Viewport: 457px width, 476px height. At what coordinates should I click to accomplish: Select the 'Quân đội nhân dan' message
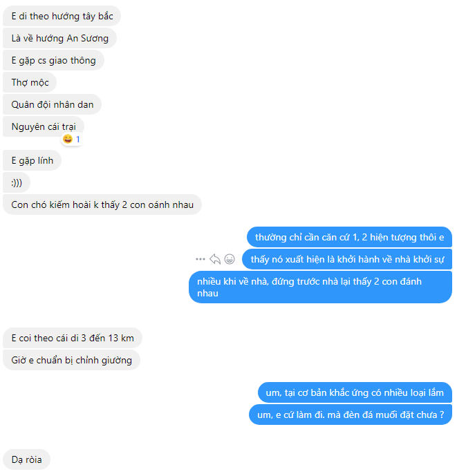click(x=53, y=104)
